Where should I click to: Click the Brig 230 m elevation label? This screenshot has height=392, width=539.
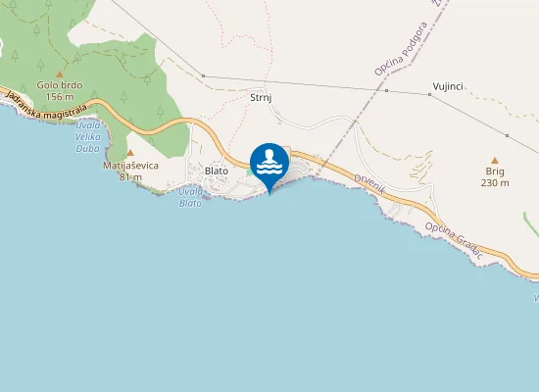tap(495, 177)
